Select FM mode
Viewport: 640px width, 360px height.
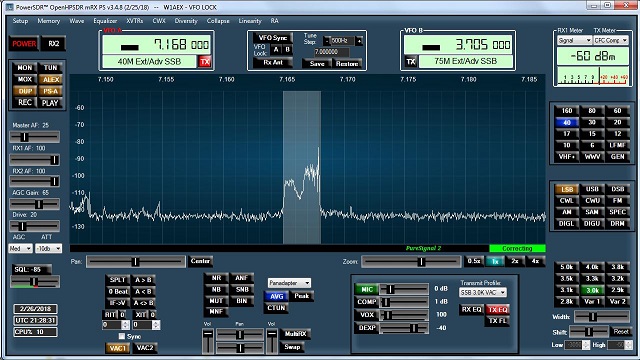[x=617, y=200]
